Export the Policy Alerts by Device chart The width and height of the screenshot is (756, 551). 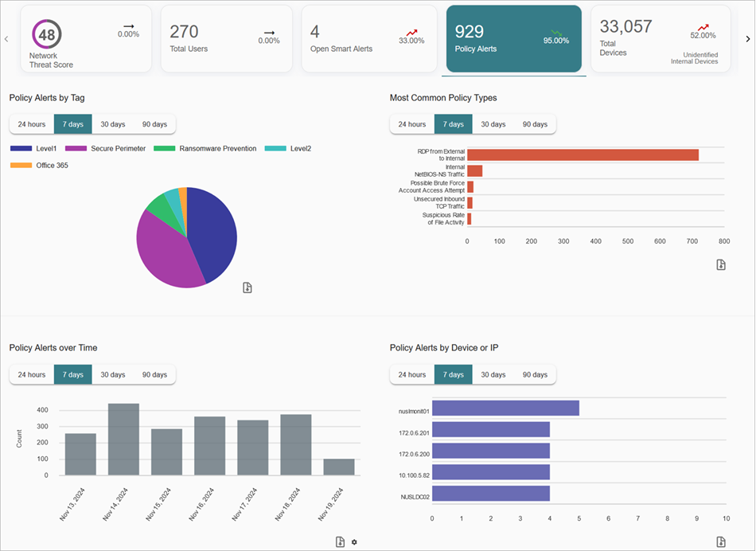(x=721, y=541)
